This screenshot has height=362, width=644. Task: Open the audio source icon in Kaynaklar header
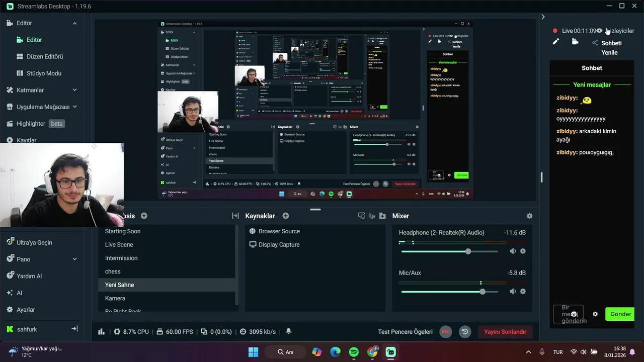pos(372,216)
